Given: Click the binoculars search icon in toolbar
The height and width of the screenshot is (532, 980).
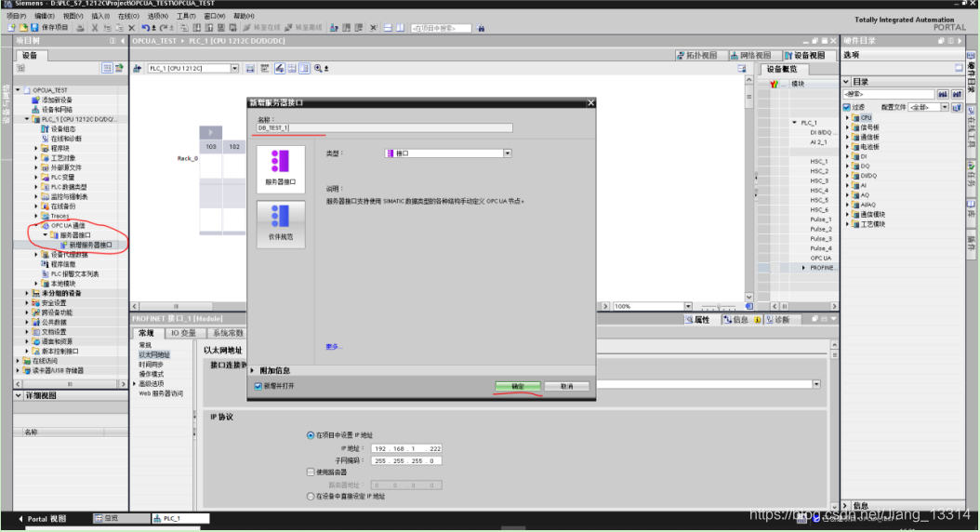Looking at the screenshot, I should [x=481, y=28].
